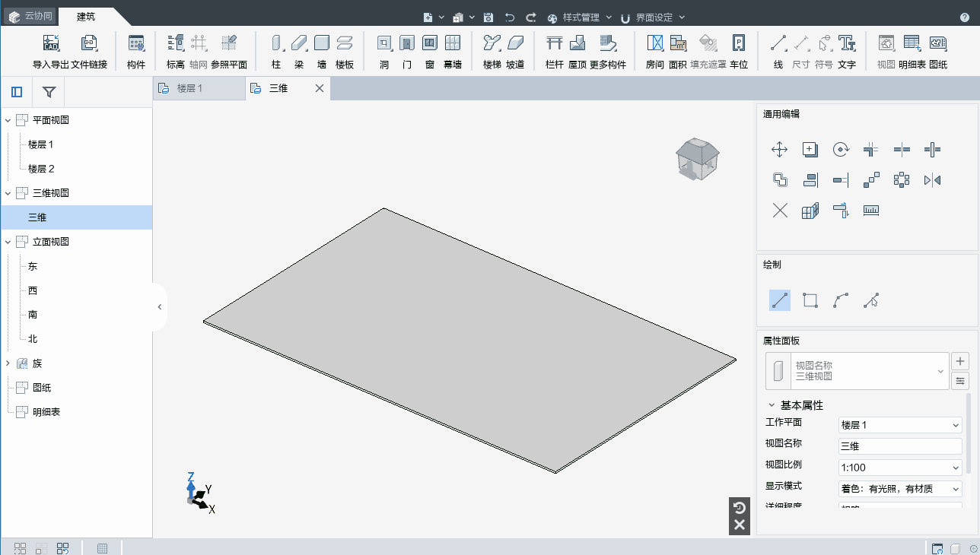This screenshot has height=555, width=980.
Task: Switch to the 建筑 ribbon tab
Action: coord(86,16)
